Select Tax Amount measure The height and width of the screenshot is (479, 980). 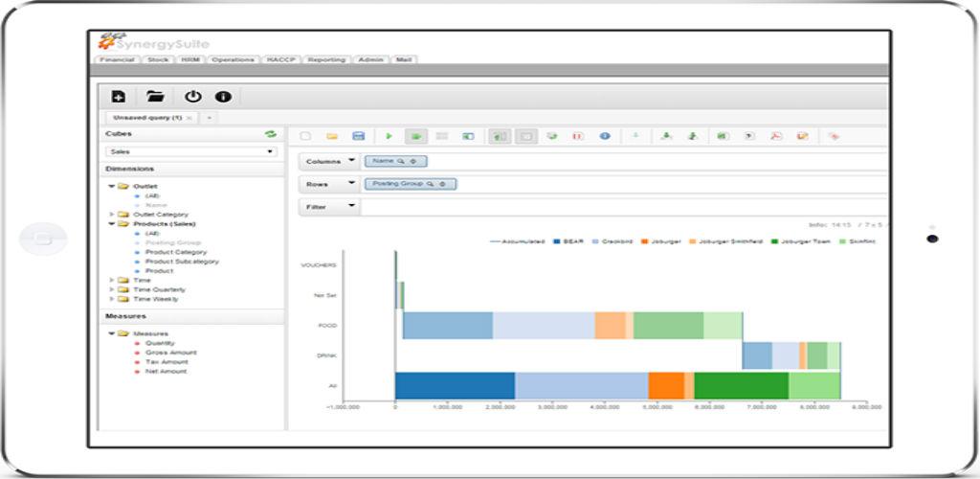click(167, 362)
